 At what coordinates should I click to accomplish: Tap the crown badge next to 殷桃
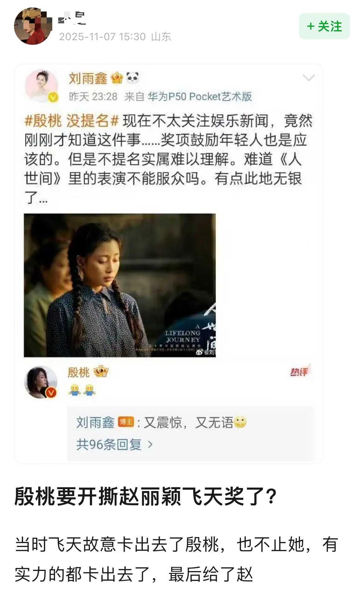click(101, 371)
